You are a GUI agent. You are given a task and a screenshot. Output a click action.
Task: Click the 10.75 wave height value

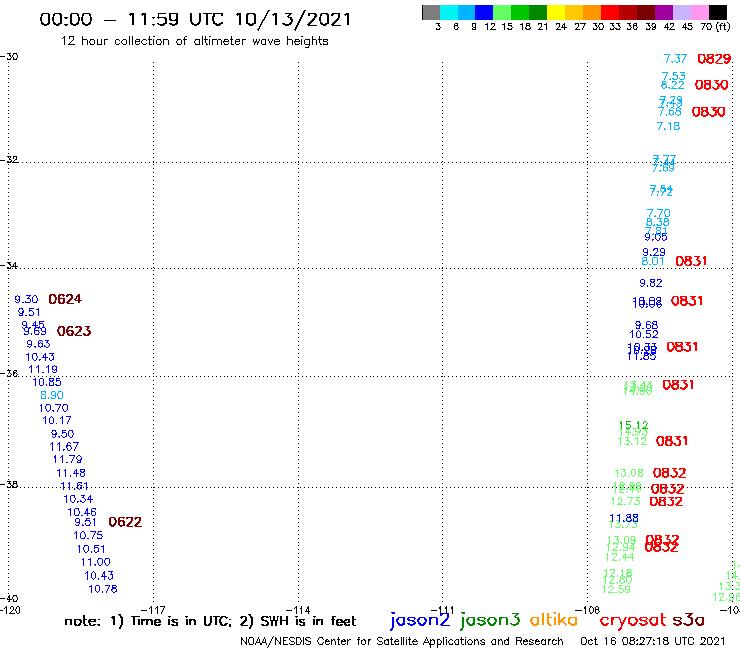point(88,535)
